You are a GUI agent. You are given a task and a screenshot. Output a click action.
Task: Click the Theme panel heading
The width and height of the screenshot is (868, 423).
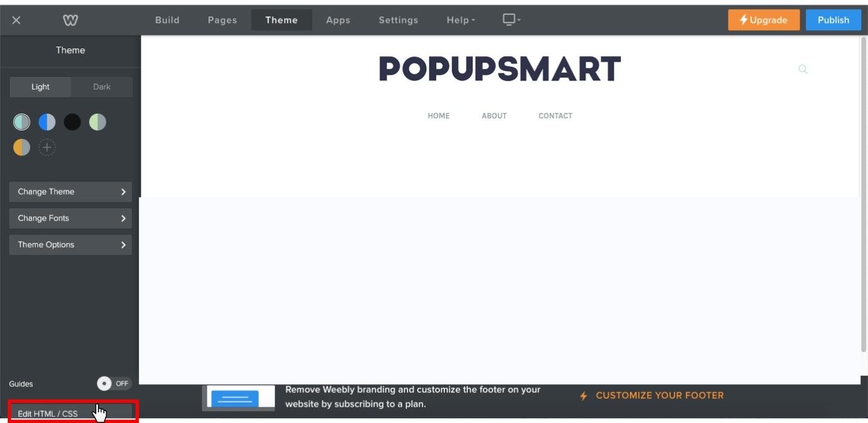coord(71,50)
